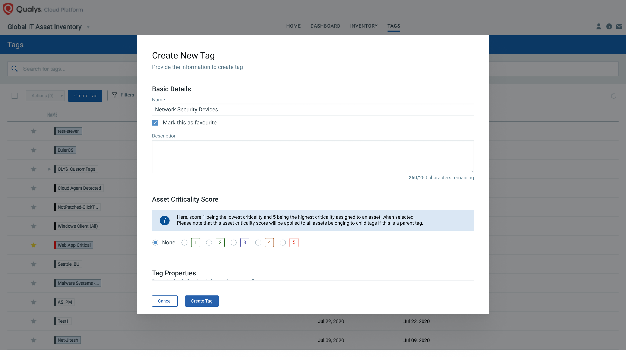This screenshot has height=364, width=626.
Task: Click the Malware Systems tag label
Action: click(x=78, y=283)
